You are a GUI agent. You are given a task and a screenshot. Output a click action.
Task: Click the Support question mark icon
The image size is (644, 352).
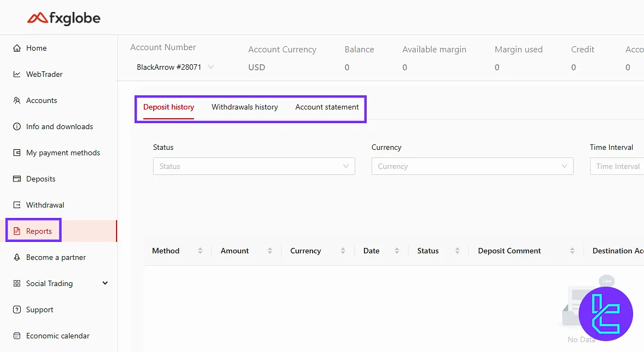pyautogui.click(x=17, y=309)
